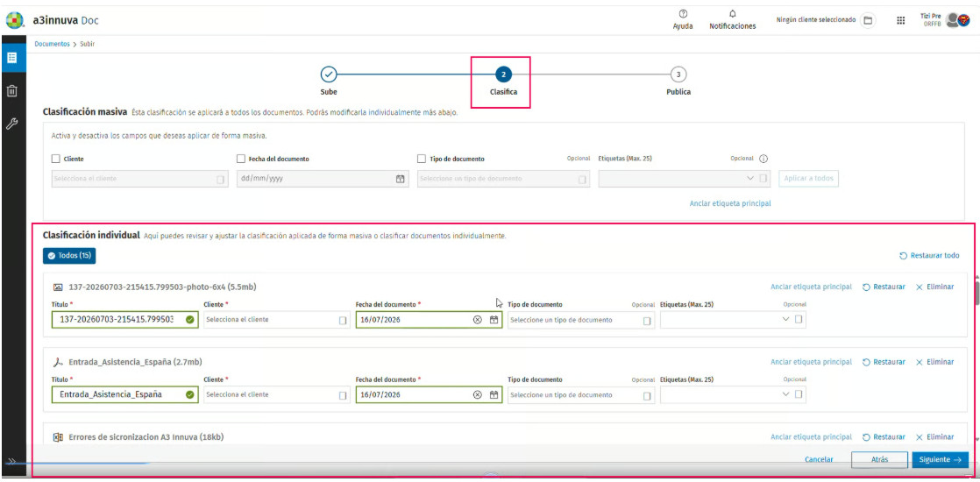Screen dimensions: 980x482
Task: Click tag picker icon for 137-20260703 photo
Action: (x=799, y=320)
